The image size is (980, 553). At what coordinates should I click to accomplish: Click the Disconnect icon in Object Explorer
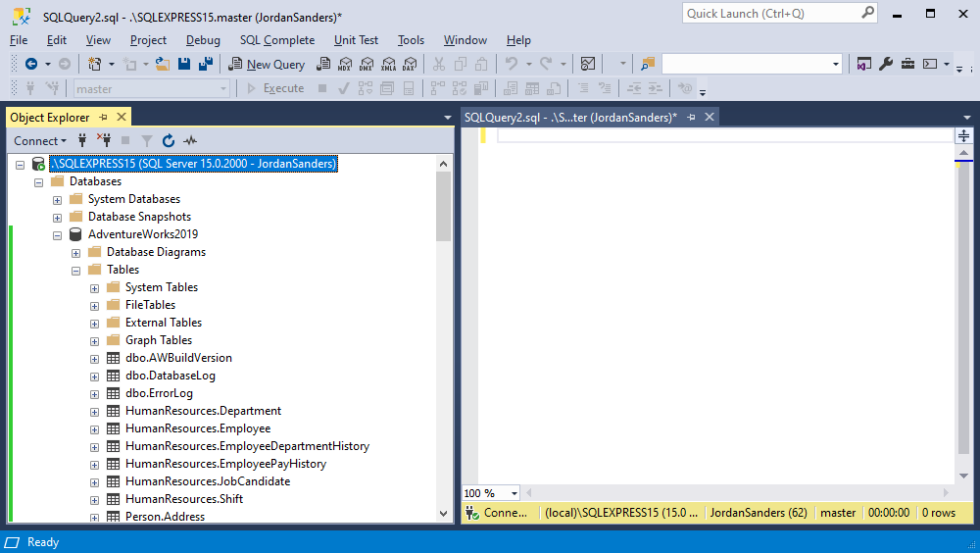click(104, 141)
